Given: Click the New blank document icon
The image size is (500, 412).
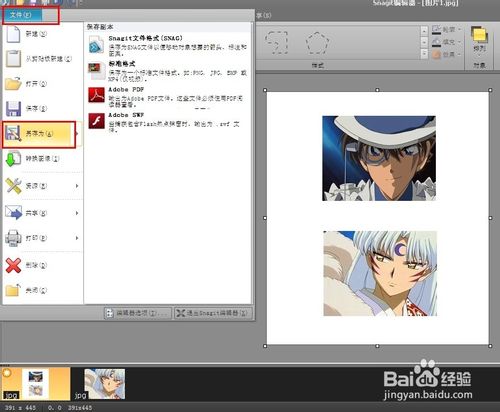Looking at the screenshot, I should coord(13,34).
